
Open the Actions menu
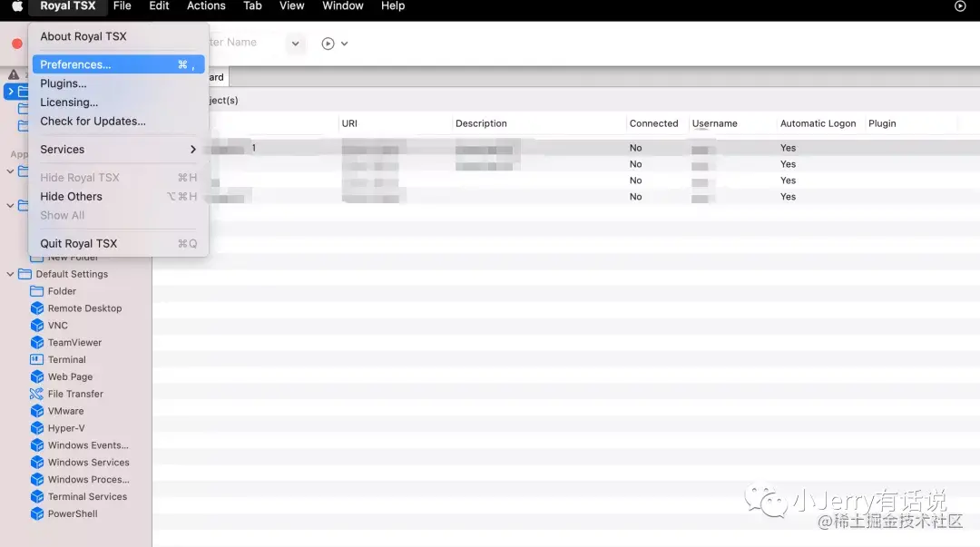coord(206,6)
